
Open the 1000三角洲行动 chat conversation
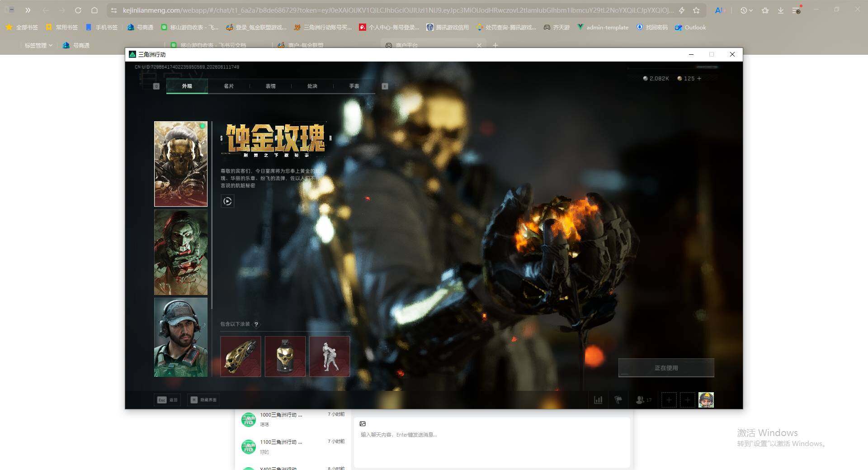tap(293, 419)
